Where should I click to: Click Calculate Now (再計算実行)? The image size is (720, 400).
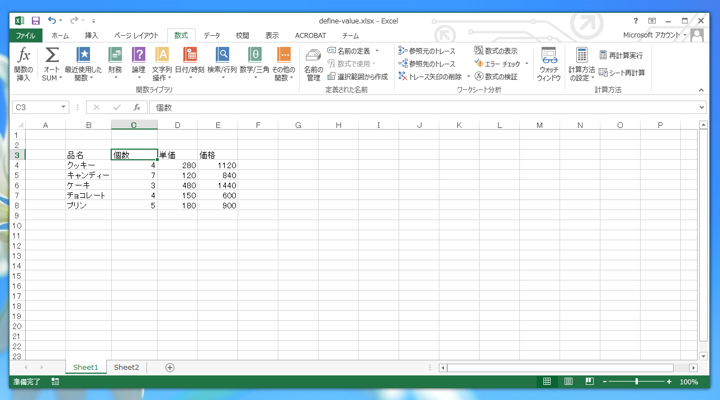(621, 56)
